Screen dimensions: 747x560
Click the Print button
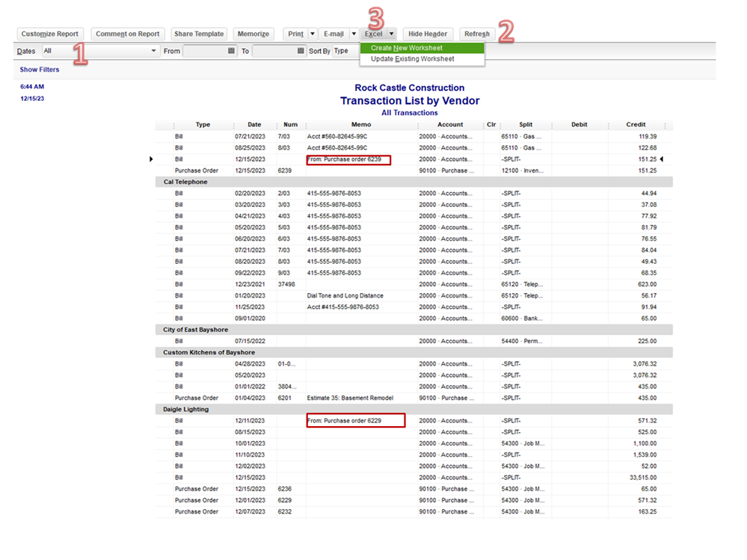coord(295,34)
